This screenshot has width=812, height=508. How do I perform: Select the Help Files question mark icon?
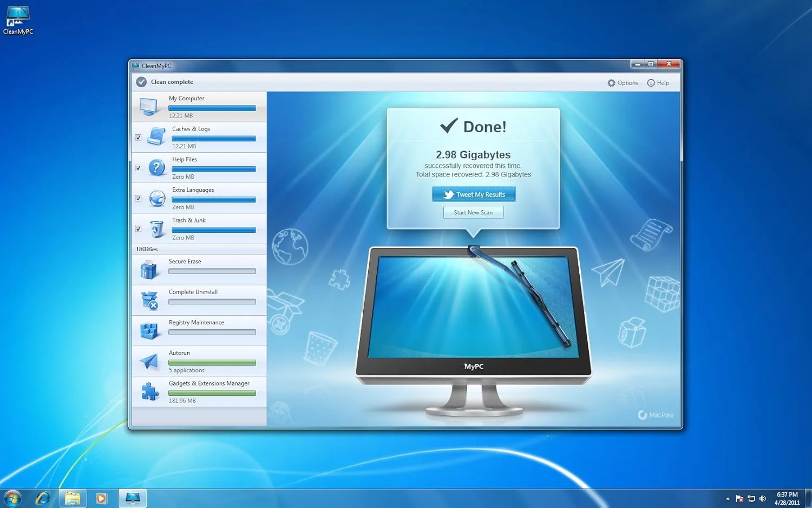coord(157,168)
